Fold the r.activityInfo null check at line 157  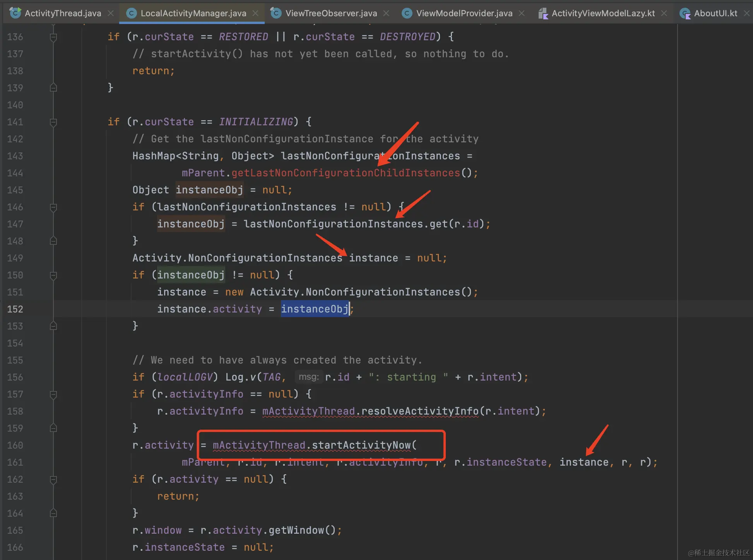53,394
